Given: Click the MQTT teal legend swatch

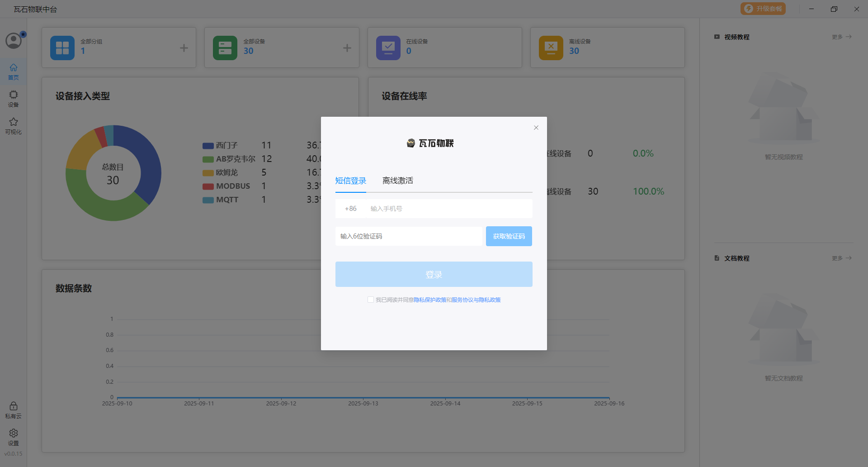Looking at the screenshot, I should [x=208, y=200].
